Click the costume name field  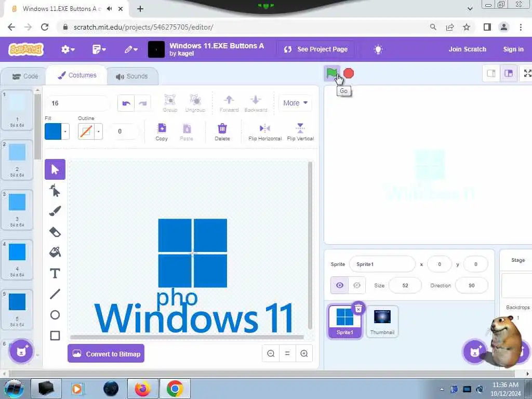pos(77,103)
